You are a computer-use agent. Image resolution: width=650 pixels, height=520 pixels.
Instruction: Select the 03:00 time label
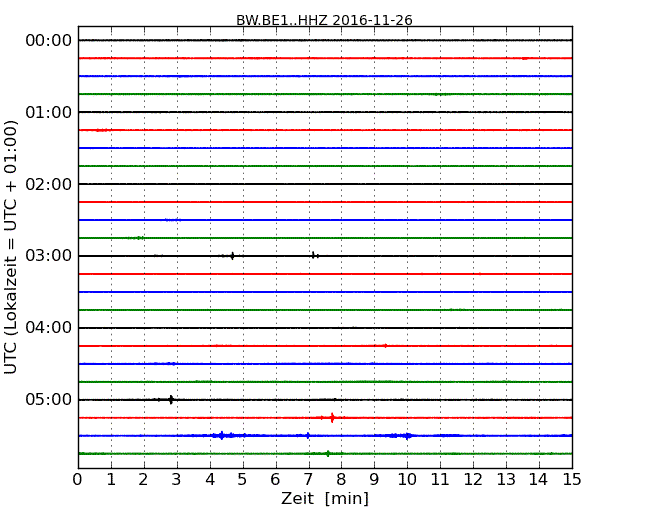(49, 256)
